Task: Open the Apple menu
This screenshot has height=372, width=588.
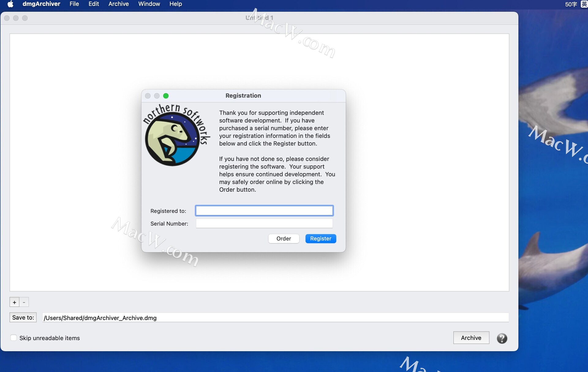Action: pos(10,4)
